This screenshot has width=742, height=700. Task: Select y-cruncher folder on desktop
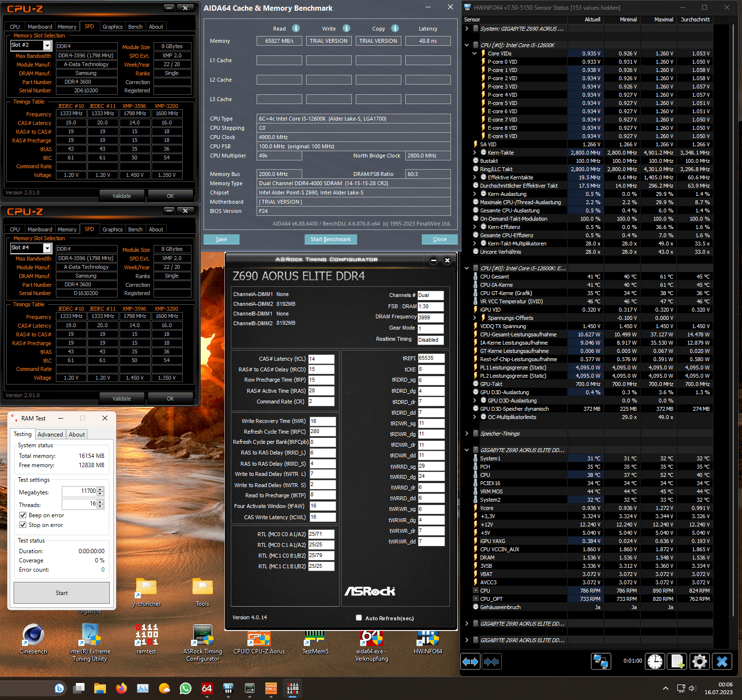click(146, 593)
